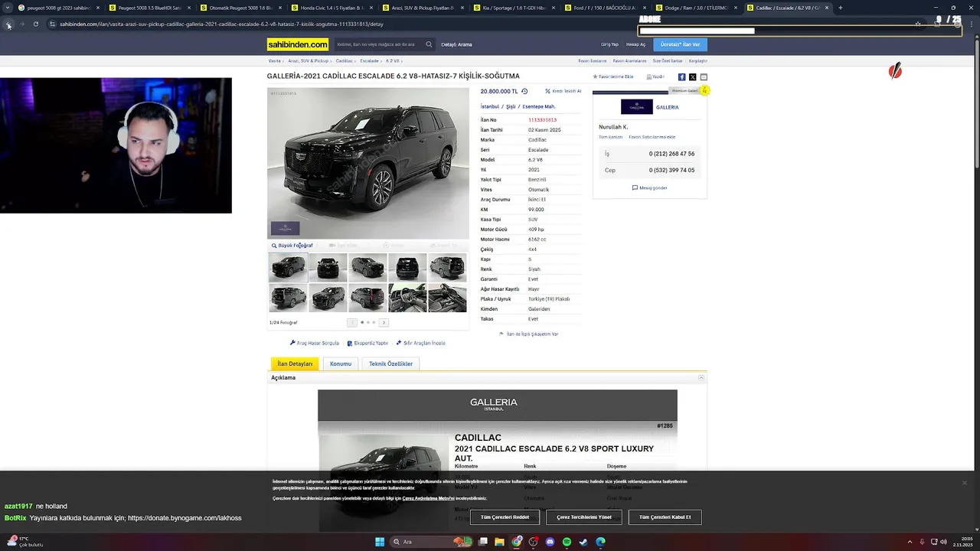Open a new browser tab
Viewport: 980px width, 551px height.
[x=840, y=8]
